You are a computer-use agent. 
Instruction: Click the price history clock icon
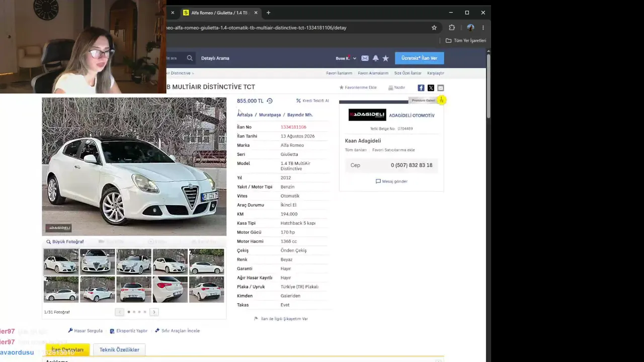(x=270, y=101)
